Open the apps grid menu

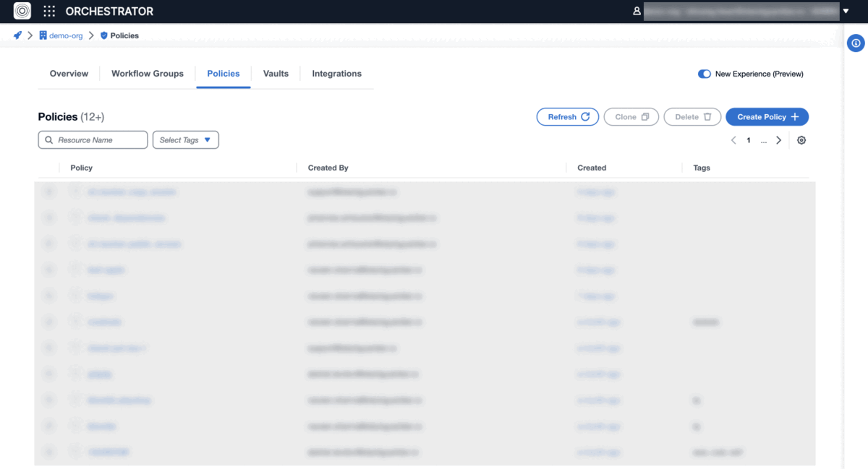click(49, 12)
